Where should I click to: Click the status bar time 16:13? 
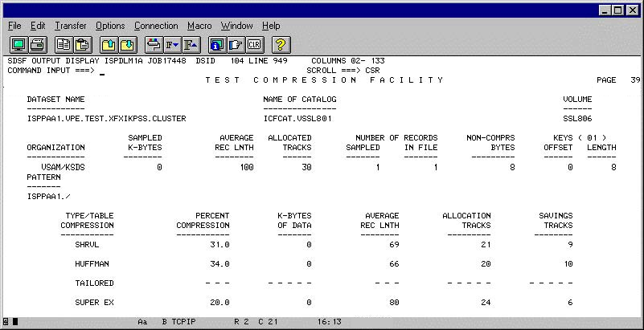pos(330,322)
